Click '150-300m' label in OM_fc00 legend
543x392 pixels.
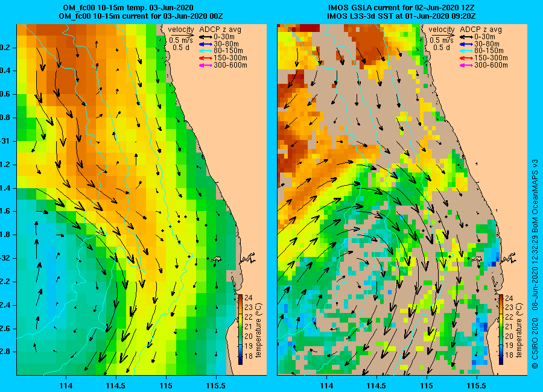(x=230, y=58)
